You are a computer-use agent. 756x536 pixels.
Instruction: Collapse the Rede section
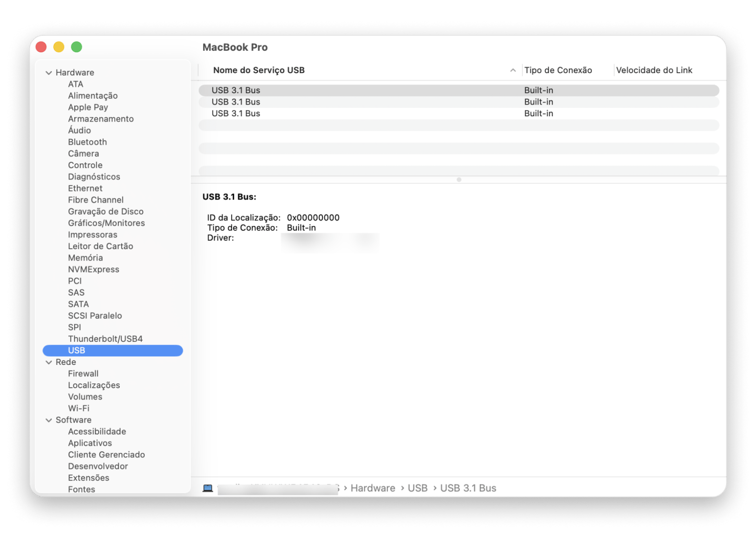click(48, 362)
